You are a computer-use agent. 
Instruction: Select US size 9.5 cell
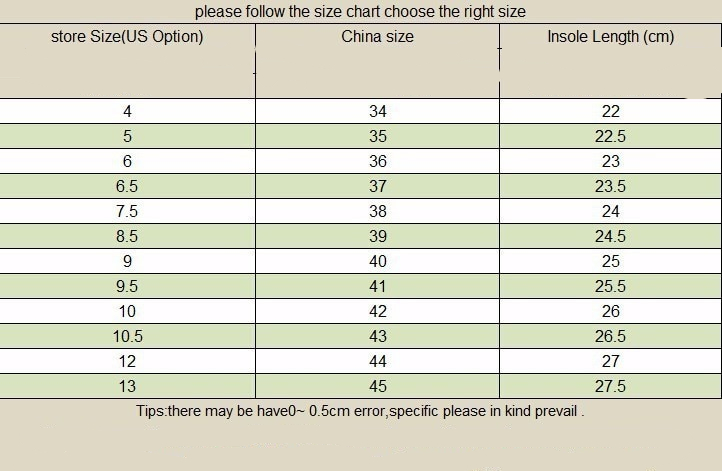click(127, 286)
